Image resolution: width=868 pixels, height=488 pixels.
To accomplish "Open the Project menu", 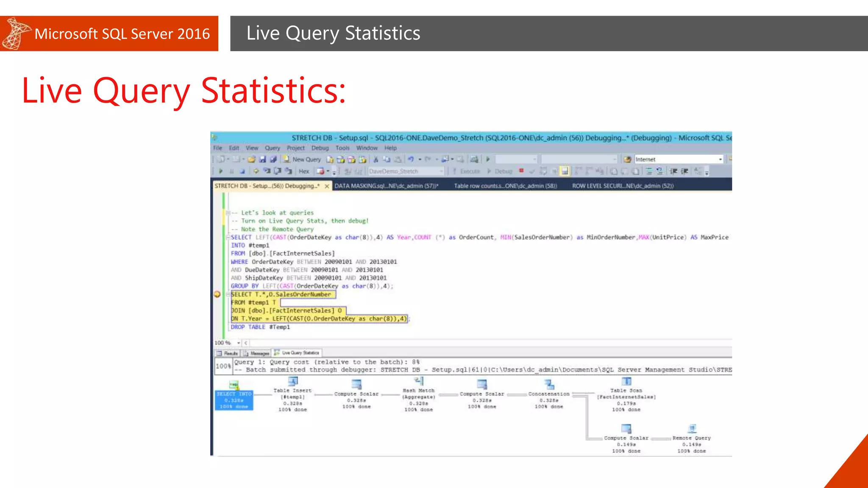I will tap(295, 148).
